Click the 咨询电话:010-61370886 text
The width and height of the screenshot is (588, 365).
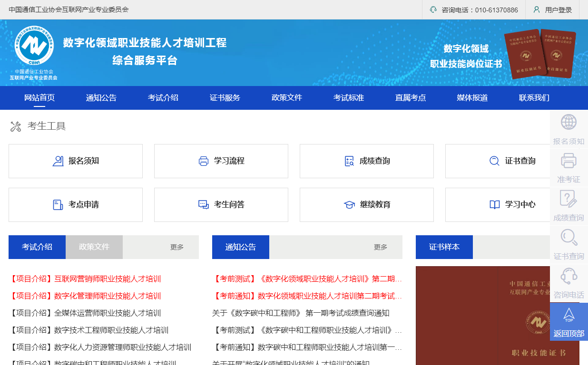480,10
